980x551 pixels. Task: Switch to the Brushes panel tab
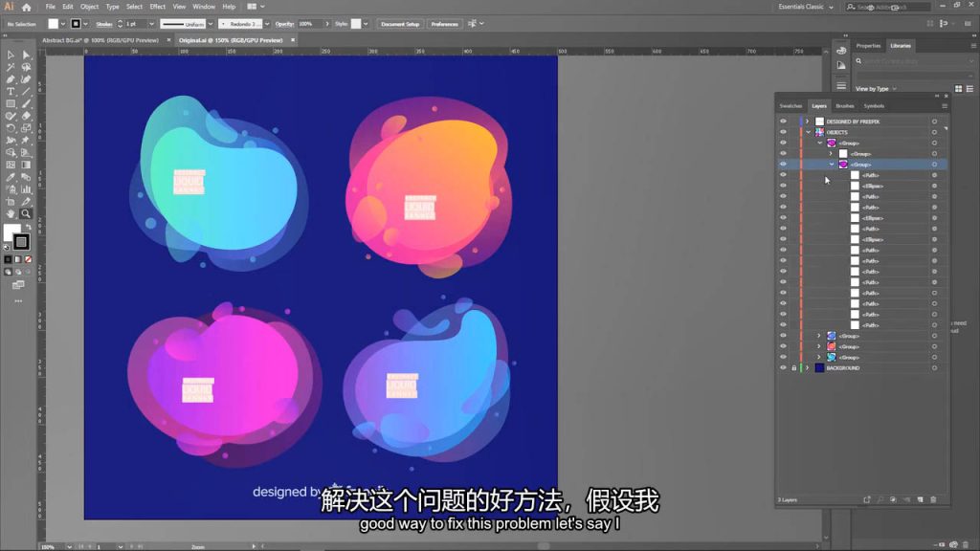point(845,106)
